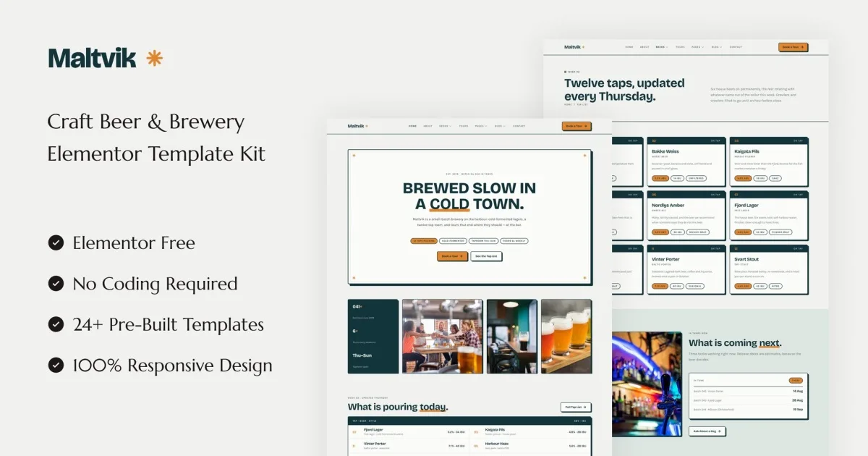Open the beer flight glasses photo
This screenshot has width=868, height=456.
pos(566,337)
